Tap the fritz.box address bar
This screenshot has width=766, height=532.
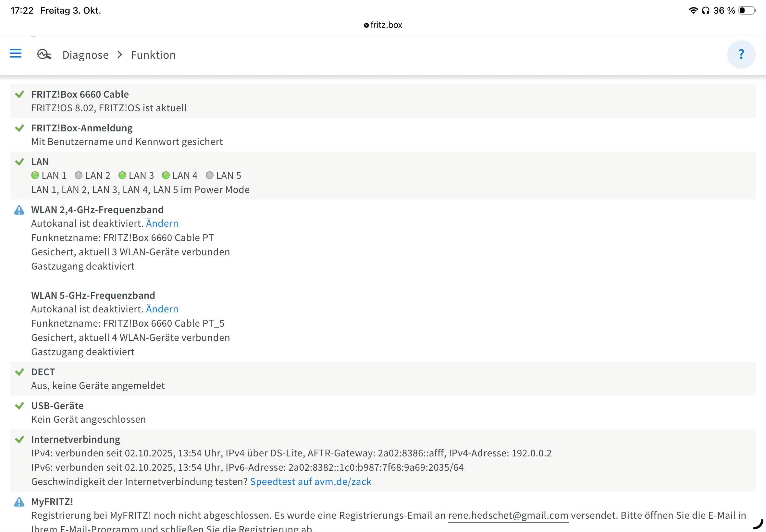[383, 25]
